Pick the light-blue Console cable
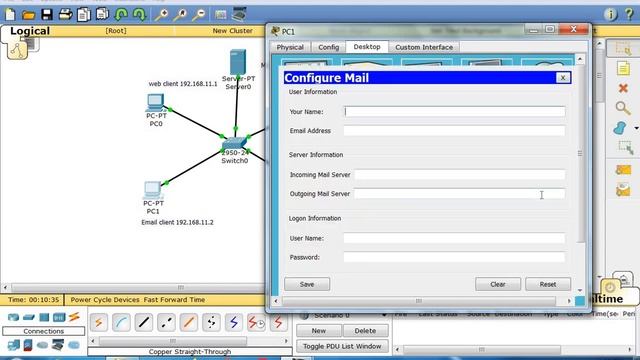Image resolution: width=640 pixels, height=360 pixels. [x=121, y=323]
